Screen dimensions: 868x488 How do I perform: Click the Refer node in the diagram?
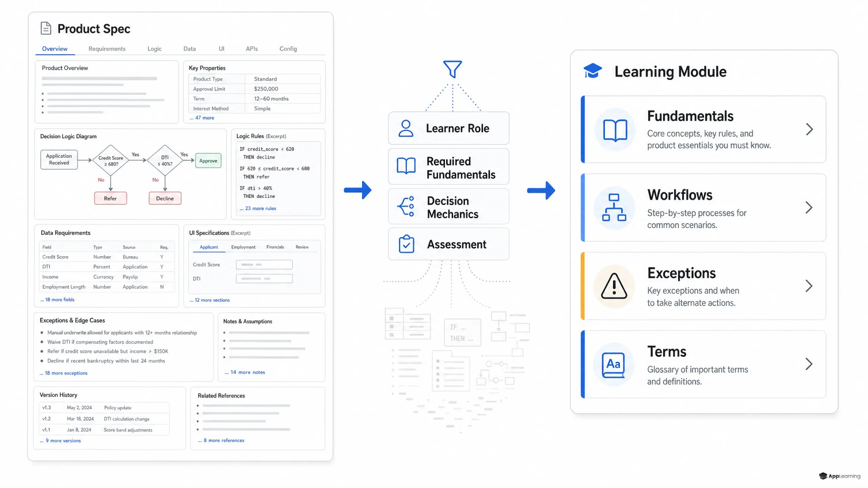110,198
